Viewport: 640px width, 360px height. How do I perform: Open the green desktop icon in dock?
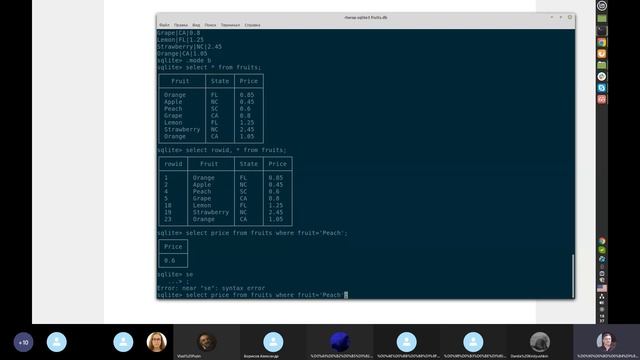[602, 19]
